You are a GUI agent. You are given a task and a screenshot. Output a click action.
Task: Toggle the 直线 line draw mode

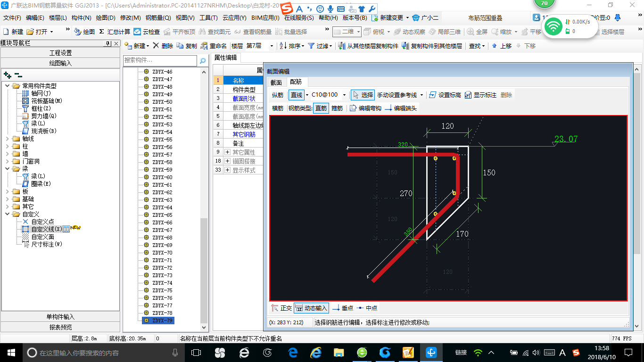[x=297, y=95]
